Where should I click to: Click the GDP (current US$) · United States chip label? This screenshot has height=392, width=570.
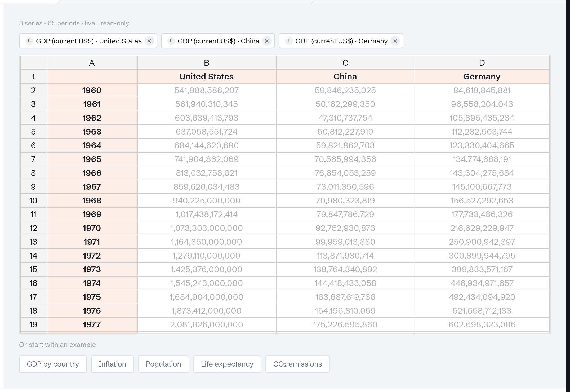pyautogui.click(x=89, y=41)
